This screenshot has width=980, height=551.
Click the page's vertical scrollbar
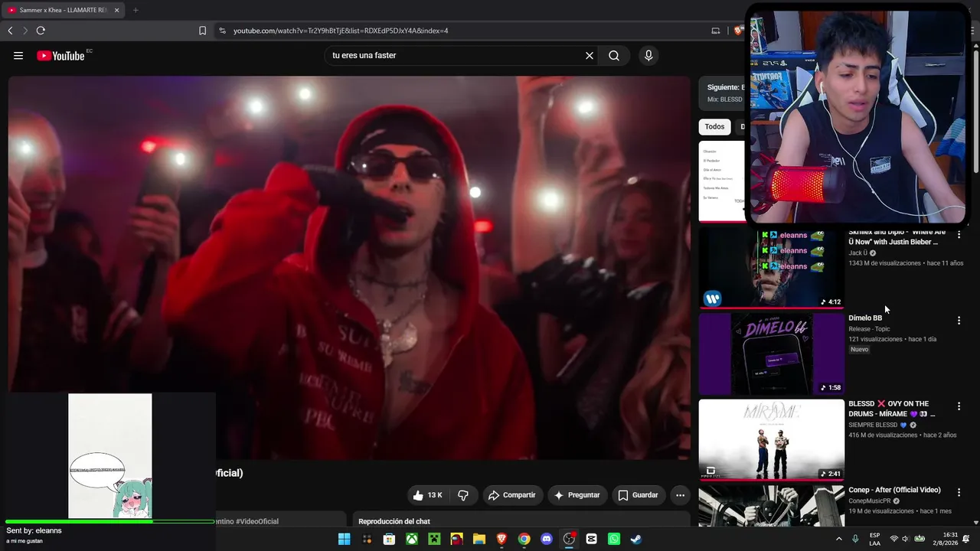click(975, 283)
